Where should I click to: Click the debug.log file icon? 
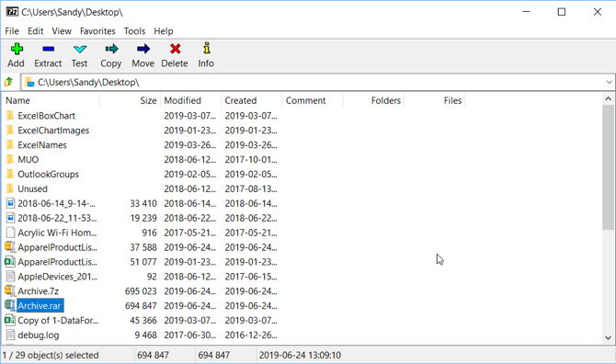tap(10, 335)
